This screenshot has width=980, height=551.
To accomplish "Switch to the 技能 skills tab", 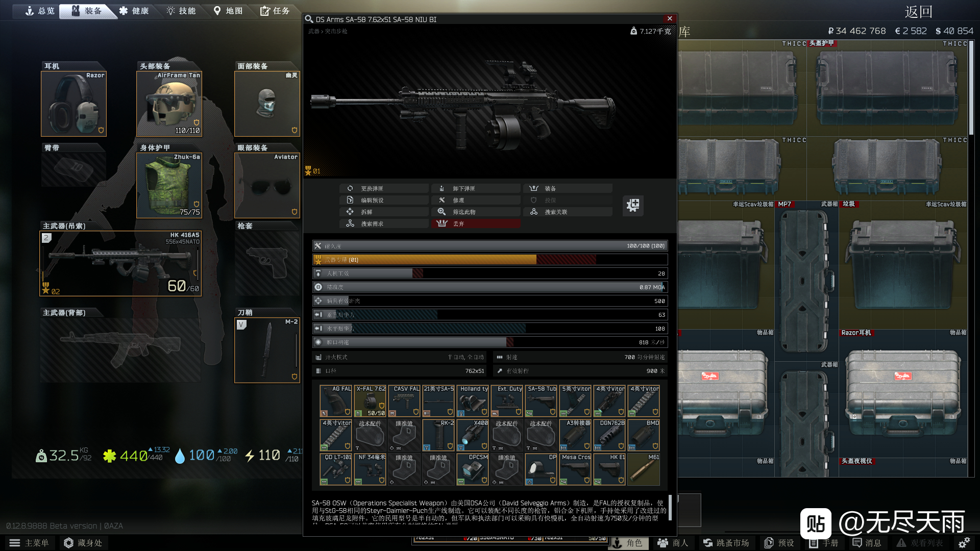I will click(181, 11).
